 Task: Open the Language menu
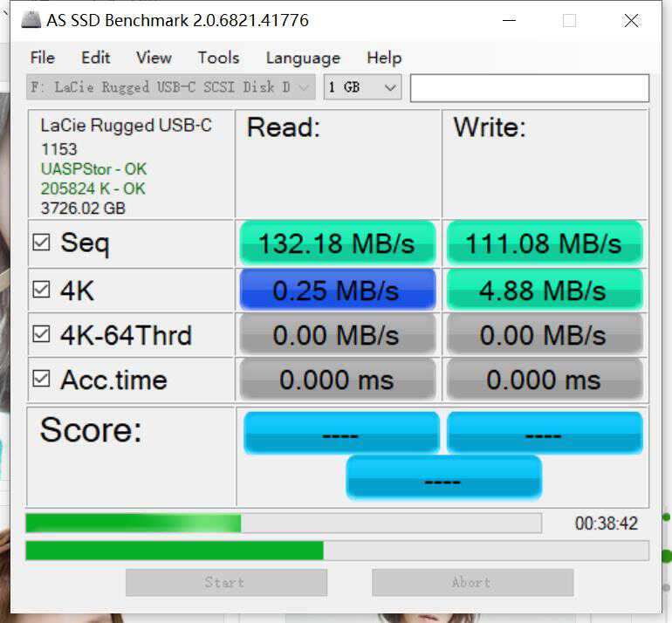pyautogui.click(x=303, y=58)
